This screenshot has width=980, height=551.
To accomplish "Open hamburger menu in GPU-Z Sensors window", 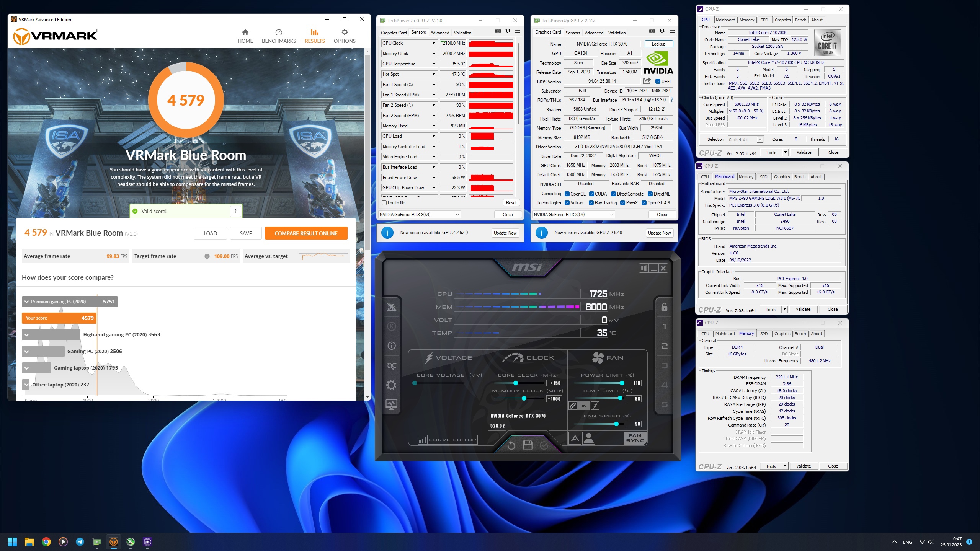I will pyautogui.click(x=518, y=31).
